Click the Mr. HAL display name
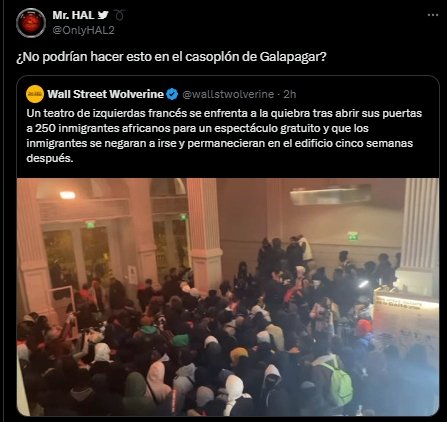 coord(73,15)
